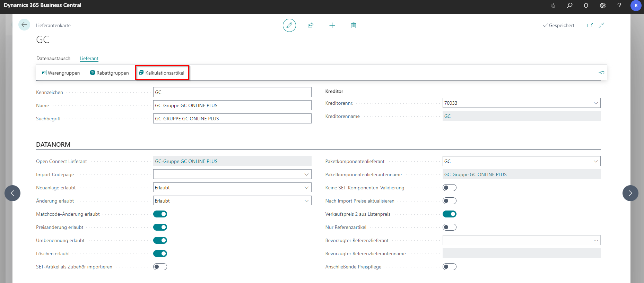
Task: Click the pin action bar icon
Action: coord(601,72)
